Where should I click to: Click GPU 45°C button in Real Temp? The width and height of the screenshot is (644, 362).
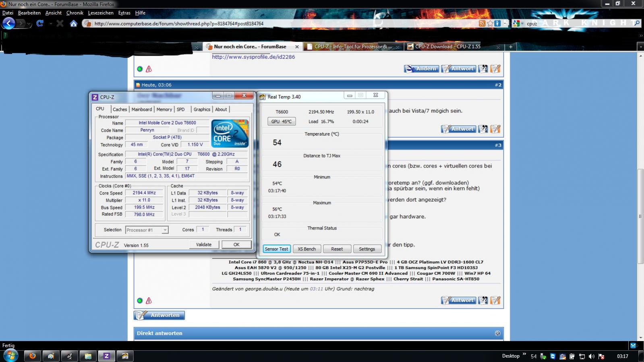tap(282, 121)
